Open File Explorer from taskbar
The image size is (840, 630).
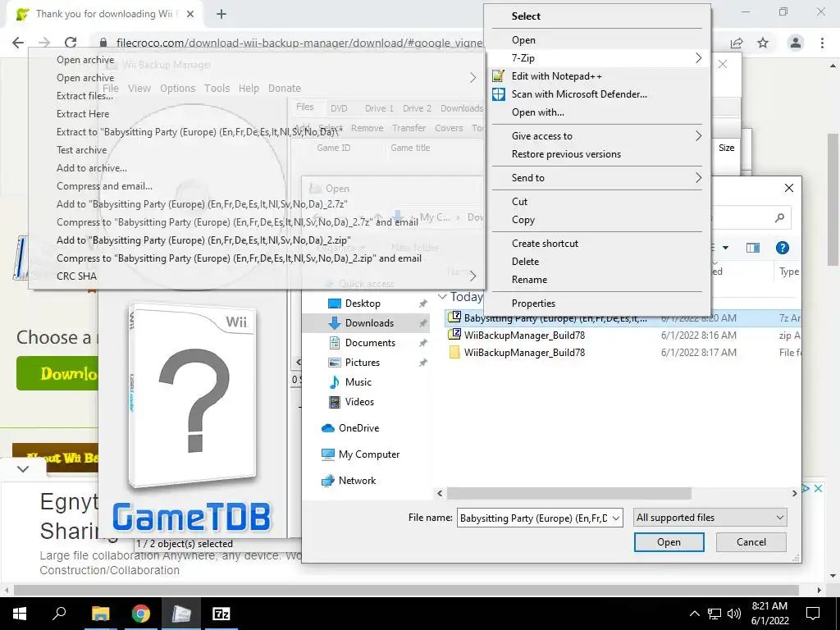tap(100, 614)
